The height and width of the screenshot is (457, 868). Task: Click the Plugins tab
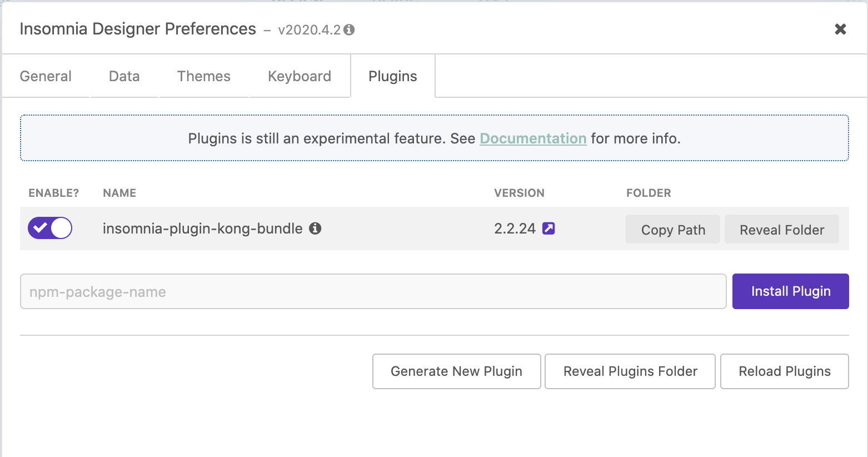tap(392, 76)
